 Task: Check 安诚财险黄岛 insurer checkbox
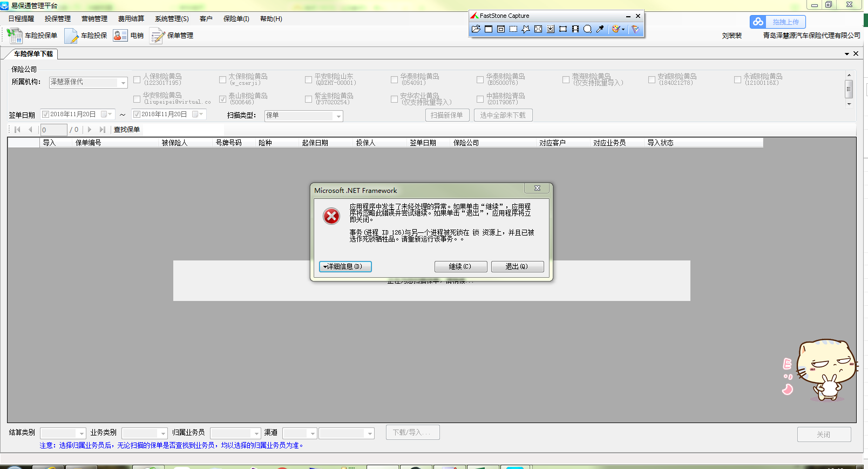pos(652,80)
